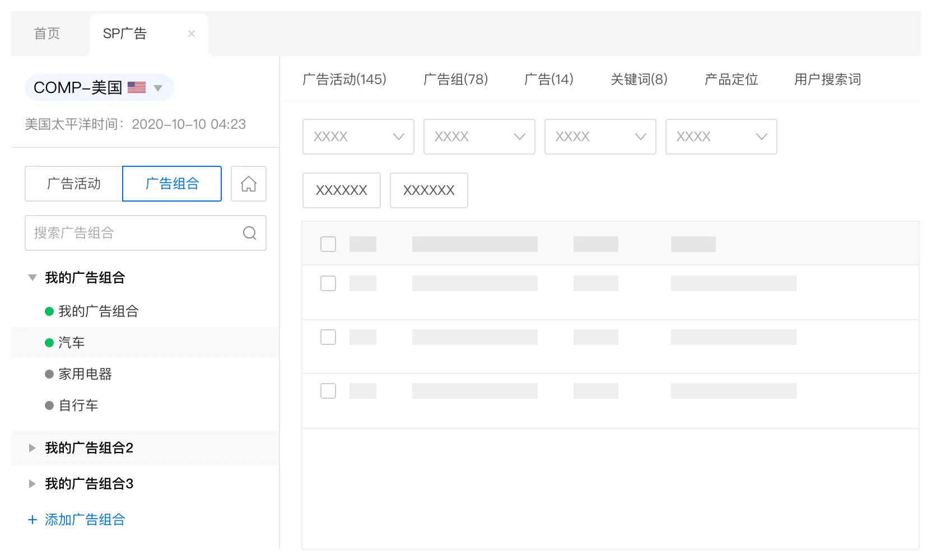
Task: Check the third table row checkbox
Action: pyautogui.click(x=328, y=391)
